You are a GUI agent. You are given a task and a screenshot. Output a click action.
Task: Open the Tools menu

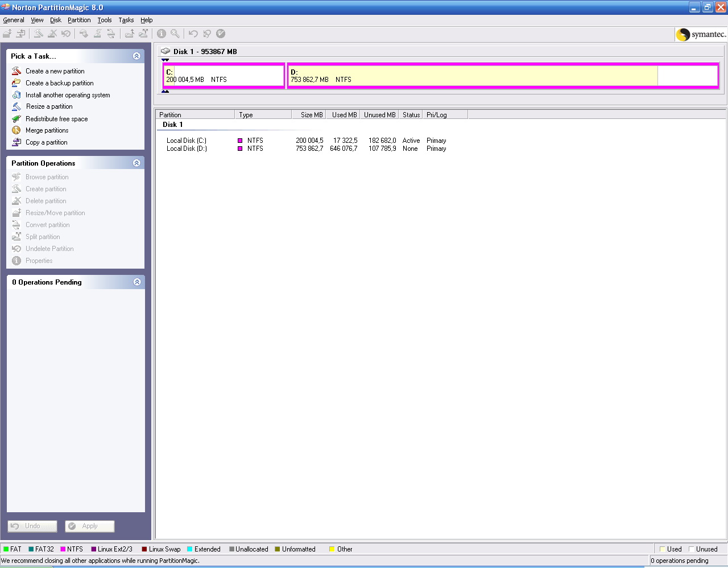coord(104,20)
